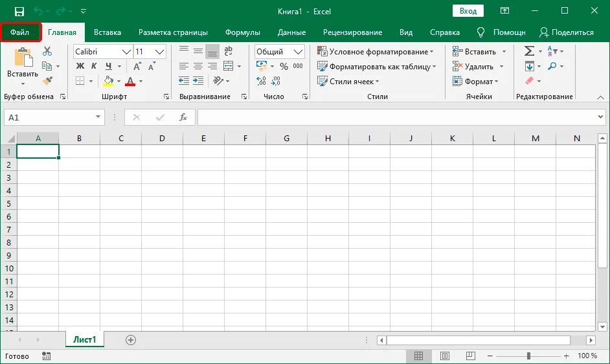Toggle italic formatting К
The height and width of the screenshot is (364, 610).
tap(94, 66)
